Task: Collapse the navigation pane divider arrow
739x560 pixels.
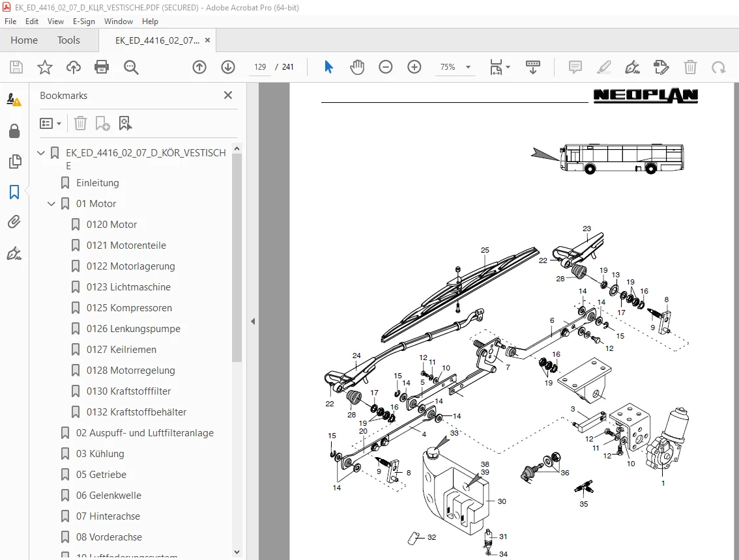Action: pyautogui.click(x=253, y=321)
